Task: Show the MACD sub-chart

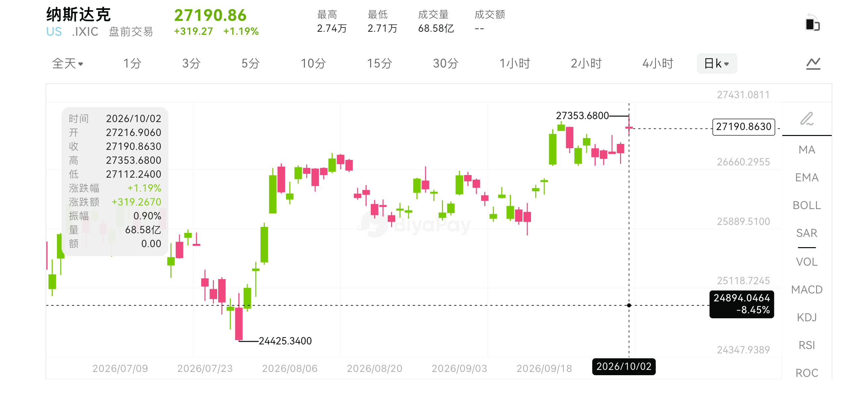Action: (x=807, y=289)
